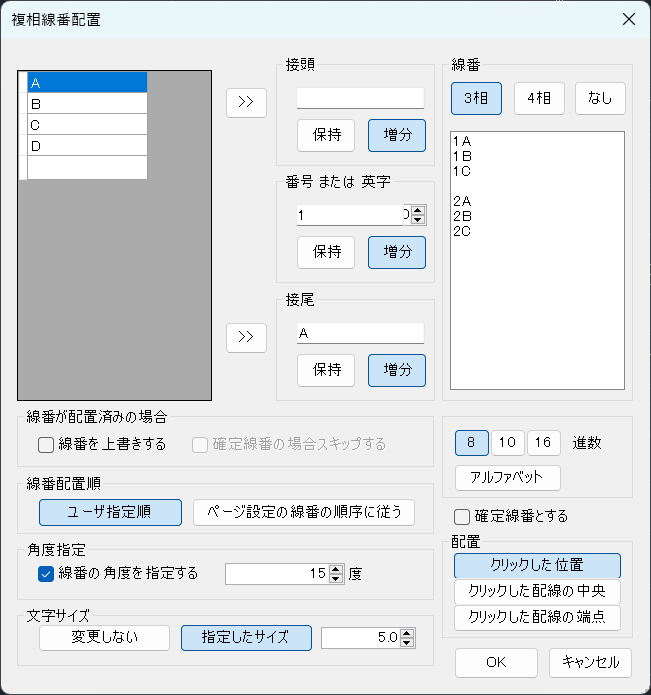Viewport: 651px width, 695px height.
Task: Select row B in the suffix list
Action: 87,103
